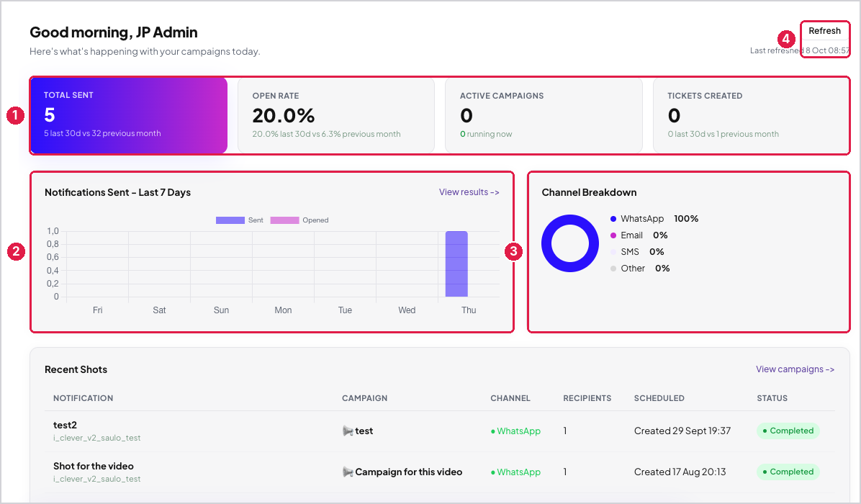Click the test campaign name

coord(364,431)
